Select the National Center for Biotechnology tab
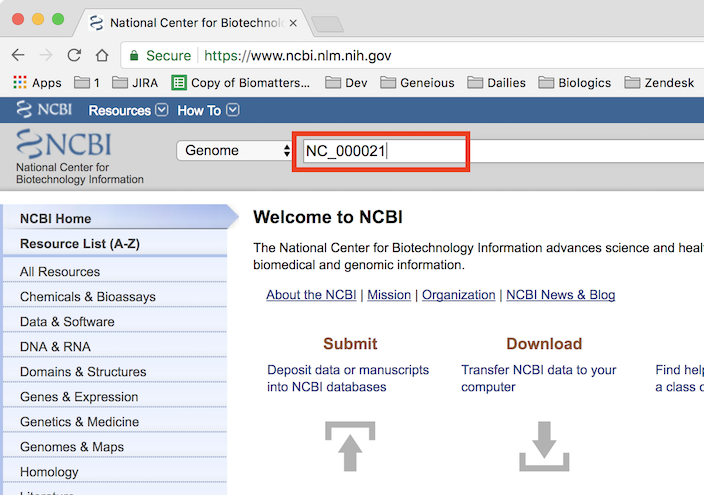The width and height of the screenshot is (704, 495). pyautogui.click(x=193, y=23)
